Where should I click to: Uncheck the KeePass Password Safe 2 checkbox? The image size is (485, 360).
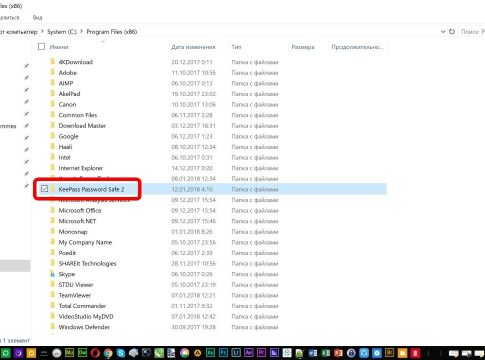pyautogui.click(x=44, y=189)
